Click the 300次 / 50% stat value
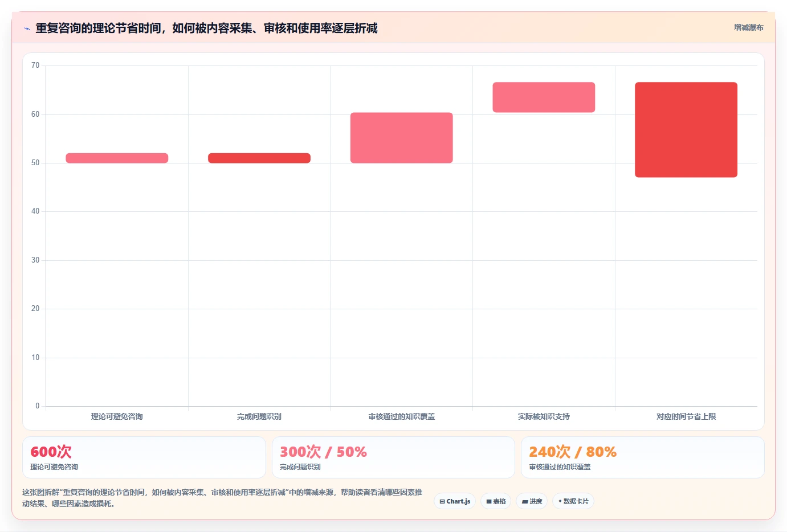The height and width of the screenshot is (532, 787). point(323,452)
